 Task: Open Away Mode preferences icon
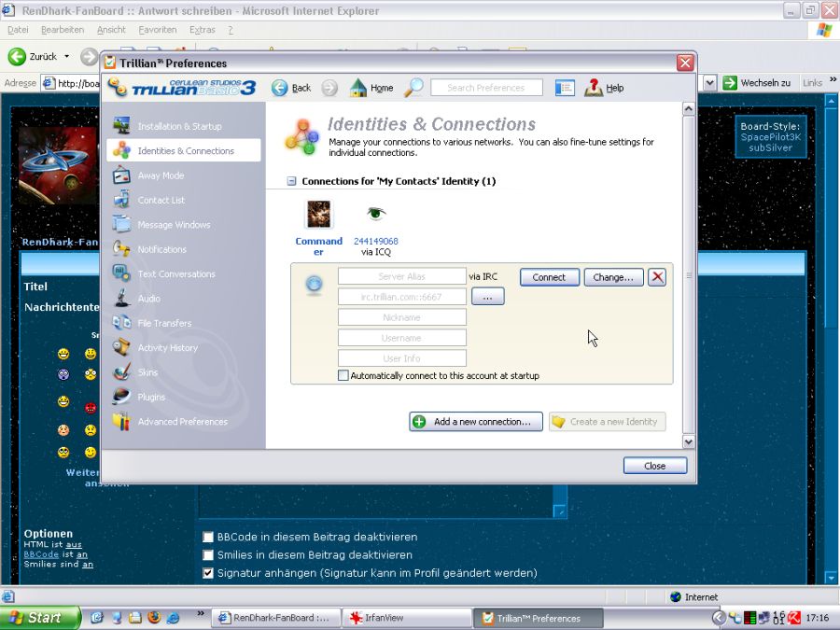121,175
